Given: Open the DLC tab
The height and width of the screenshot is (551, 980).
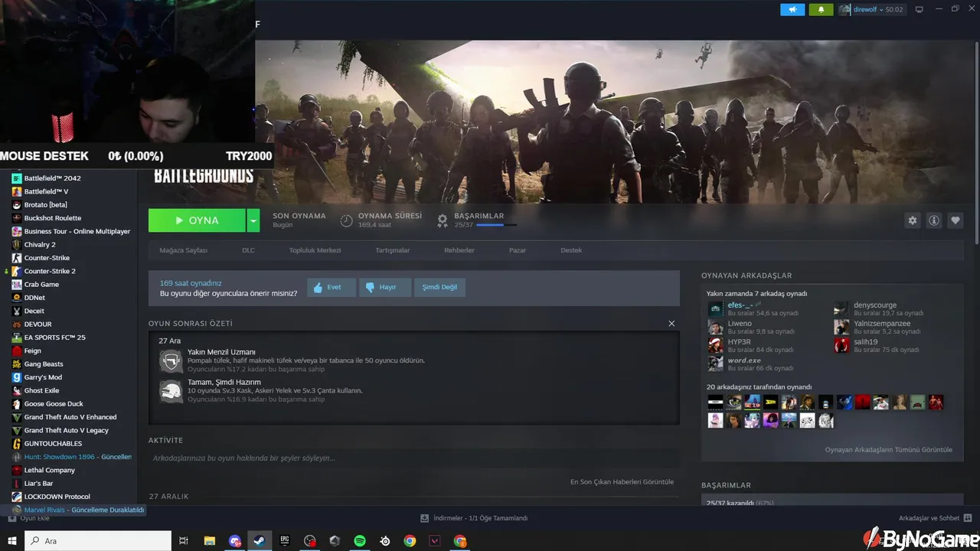Looking at the screenshot, I should point(248,250).
